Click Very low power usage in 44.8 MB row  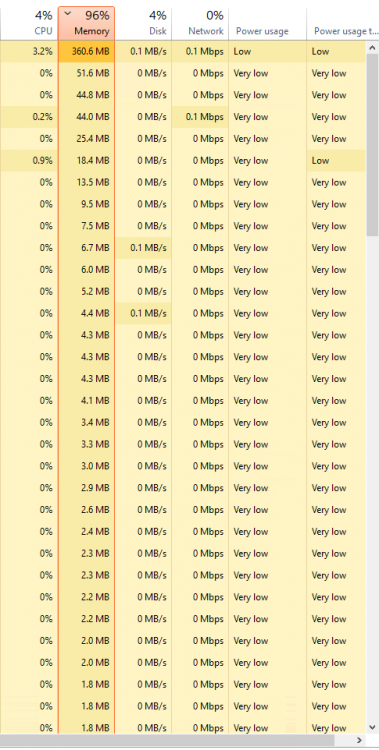point(251,95)
